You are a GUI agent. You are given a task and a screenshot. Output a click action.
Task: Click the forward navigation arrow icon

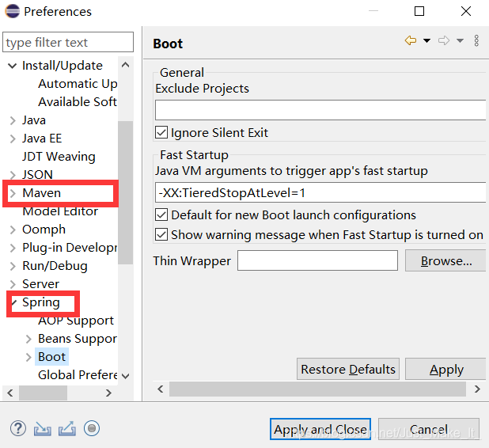tap(444, 40)
